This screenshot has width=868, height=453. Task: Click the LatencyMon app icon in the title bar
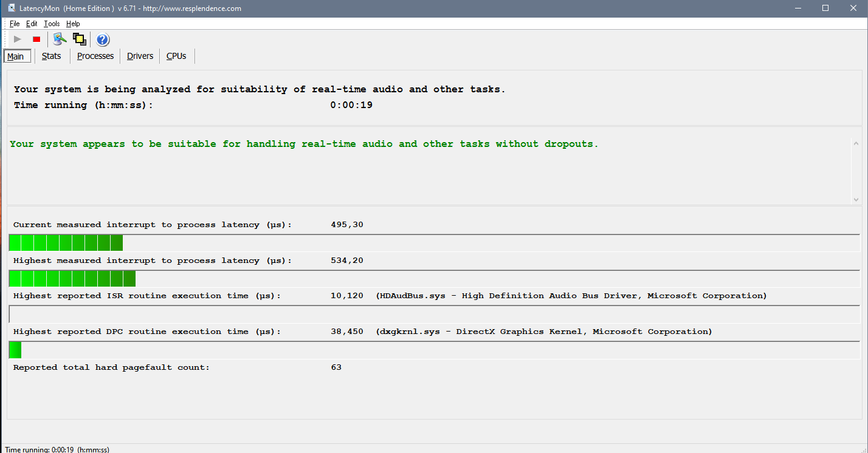(x=11, y=9)
